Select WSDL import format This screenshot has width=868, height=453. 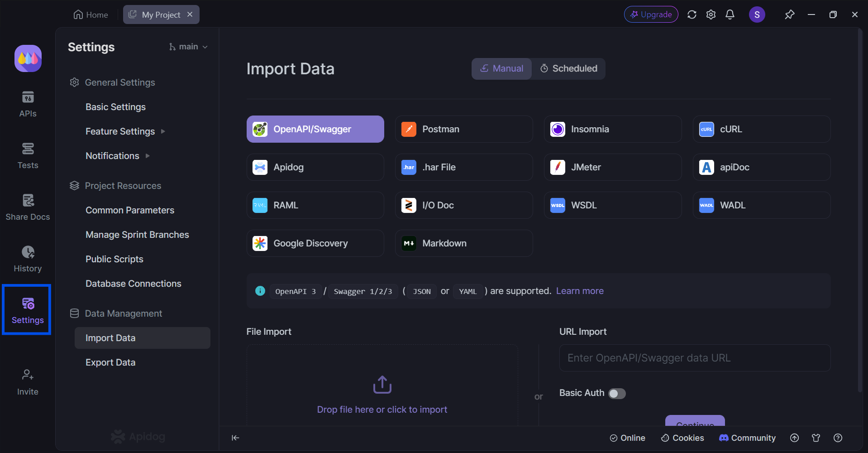point(613,205)
